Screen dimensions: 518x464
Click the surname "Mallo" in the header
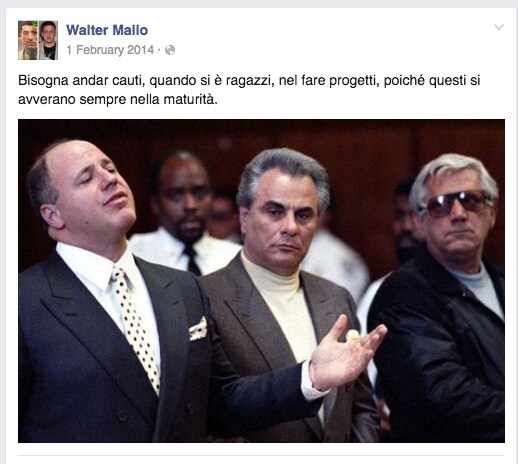pos(130,30)
